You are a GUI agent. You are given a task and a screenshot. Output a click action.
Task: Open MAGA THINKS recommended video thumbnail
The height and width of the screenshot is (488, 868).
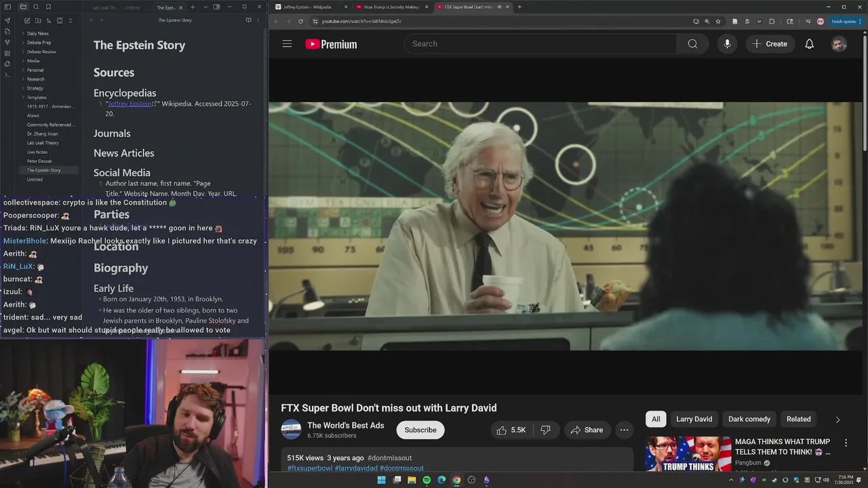point(688,454)
